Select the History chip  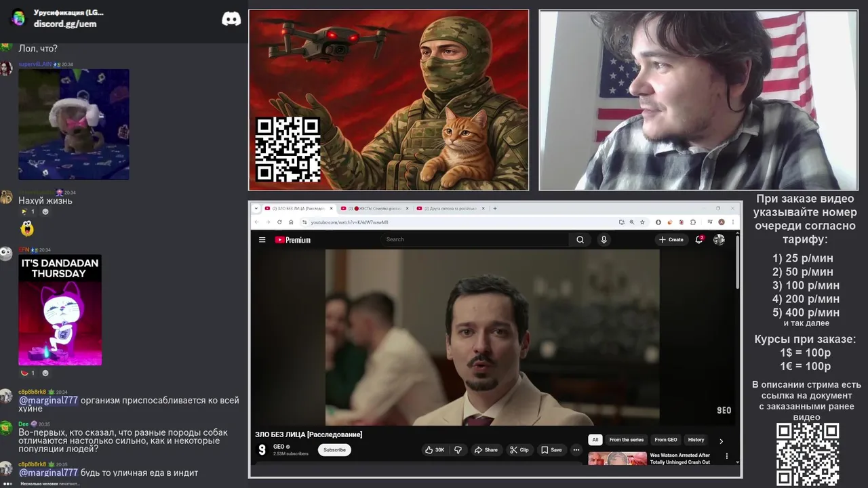pos(696,440)
